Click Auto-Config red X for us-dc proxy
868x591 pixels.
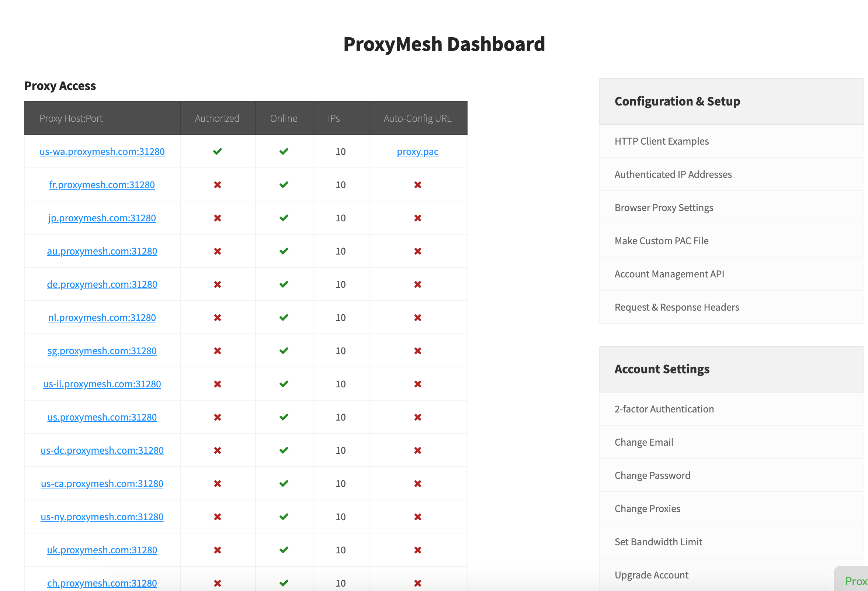click(x=417, y=451)
